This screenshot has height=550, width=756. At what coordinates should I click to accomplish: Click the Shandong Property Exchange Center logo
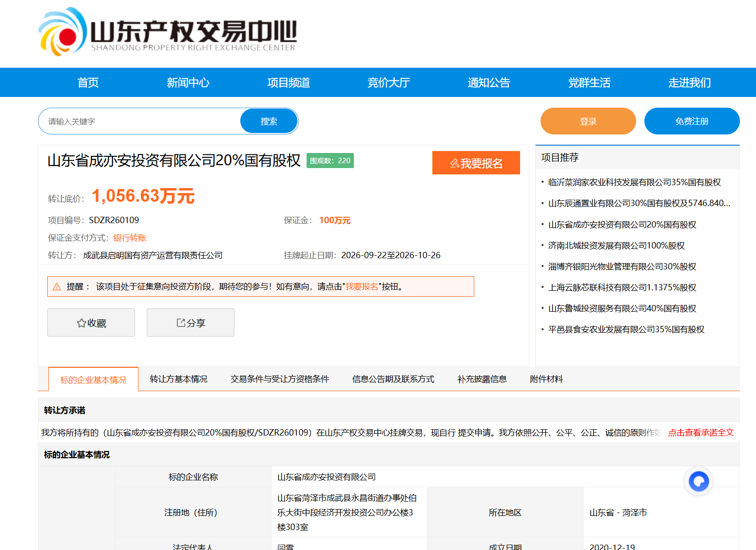168,31
